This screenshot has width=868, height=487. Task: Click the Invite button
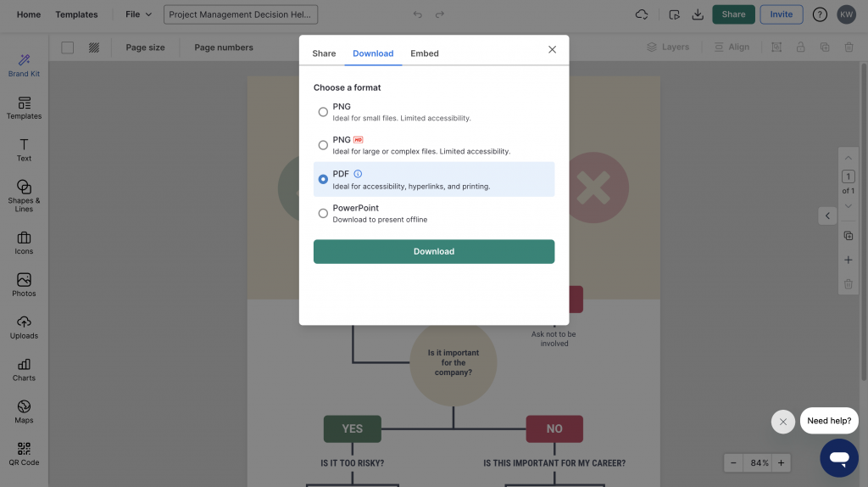pos(781,14)
